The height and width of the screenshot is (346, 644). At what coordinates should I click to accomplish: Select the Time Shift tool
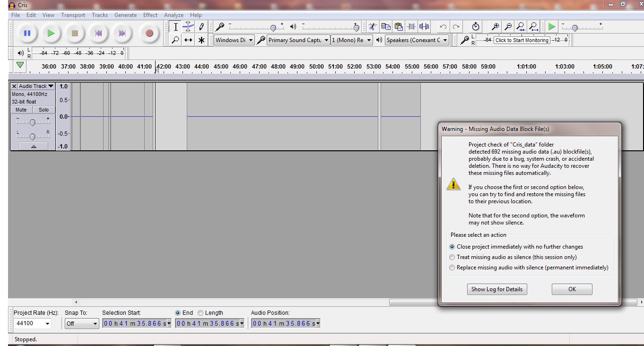pos(188,40)
